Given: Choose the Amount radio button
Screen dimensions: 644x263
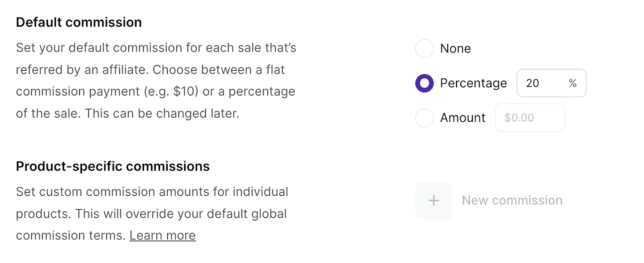Looking at the screenshot, I should tap(424, 118).
